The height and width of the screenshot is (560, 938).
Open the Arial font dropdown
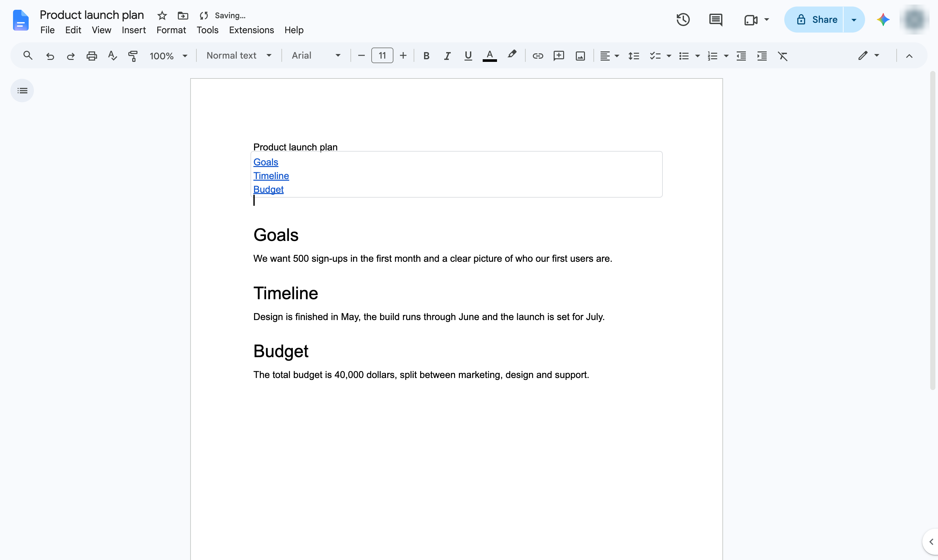click(x=316, y=55)
